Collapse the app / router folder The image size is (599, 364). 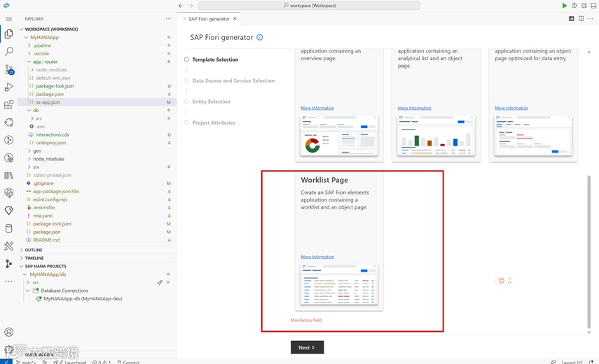tap(45, 62)
